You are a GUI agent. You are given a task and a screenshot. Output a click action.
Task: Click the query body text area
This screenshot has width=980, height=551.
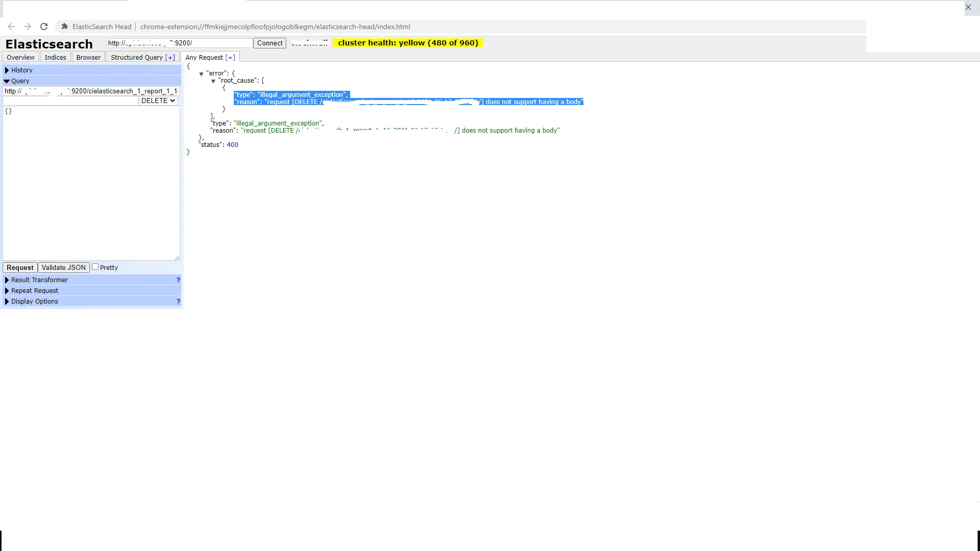91,184
